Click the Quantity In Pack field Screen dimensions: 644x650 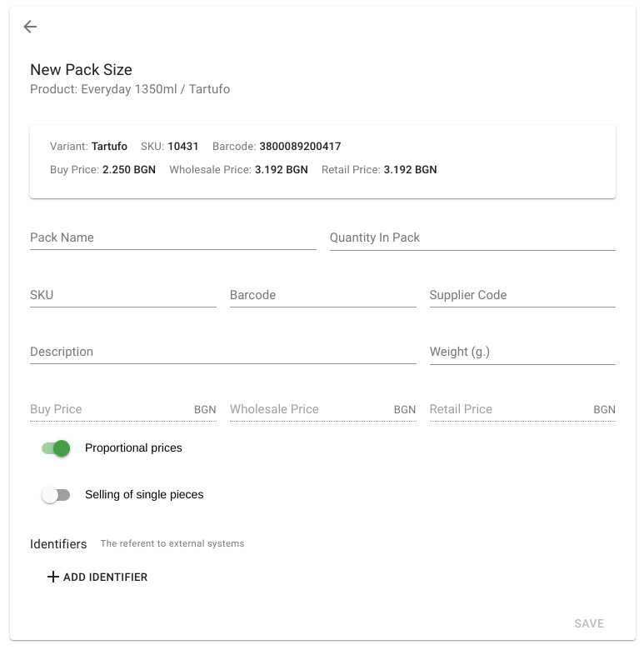[472, 238]
